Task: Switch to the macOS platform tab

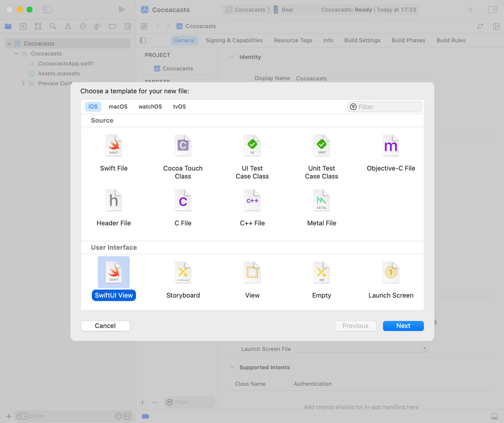Action: tap(118, 107)
